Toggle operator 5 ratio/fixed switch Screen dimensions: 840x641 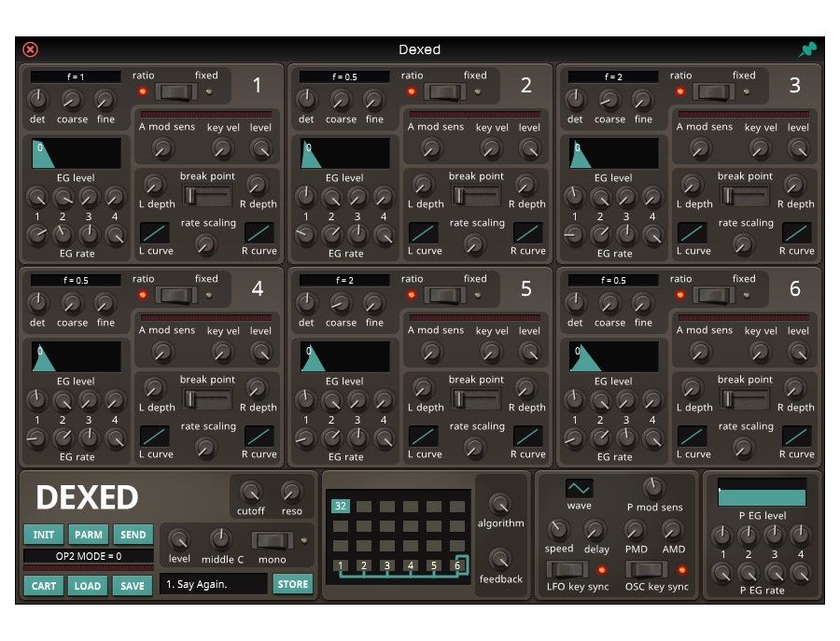coord(445,296)
